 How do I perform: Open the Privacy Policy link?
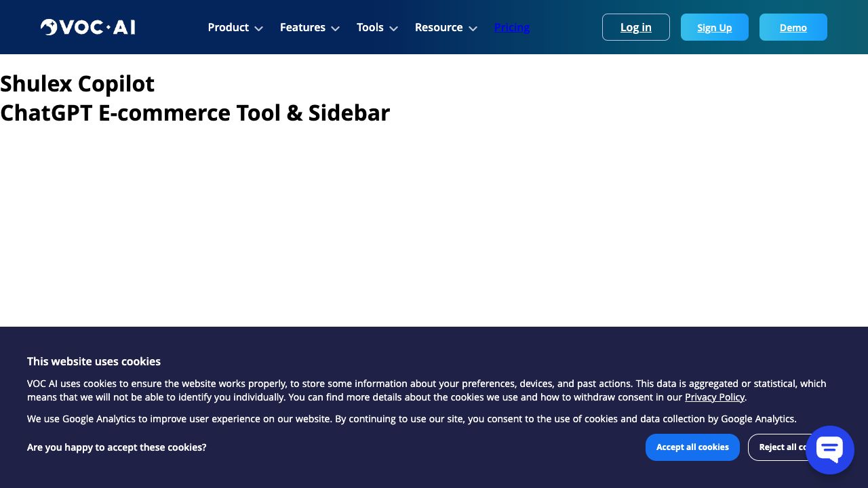(714, 397)
